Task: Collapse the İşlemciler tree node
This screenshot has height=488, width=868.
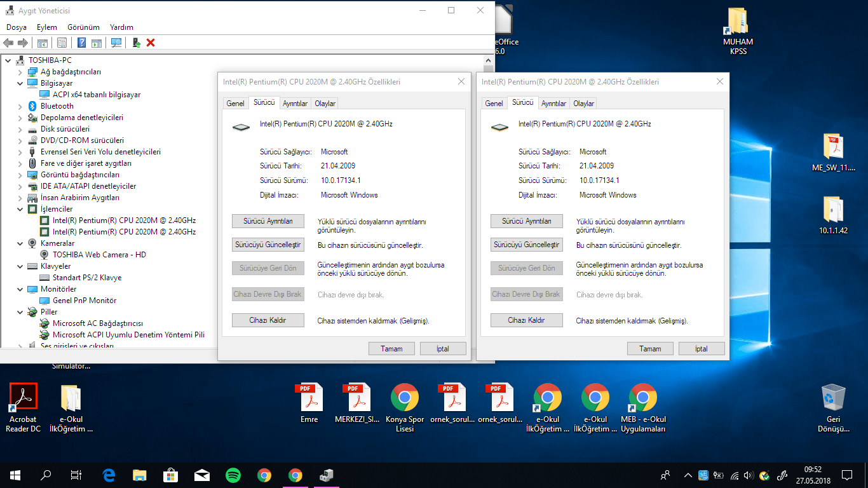Action: 20,209
